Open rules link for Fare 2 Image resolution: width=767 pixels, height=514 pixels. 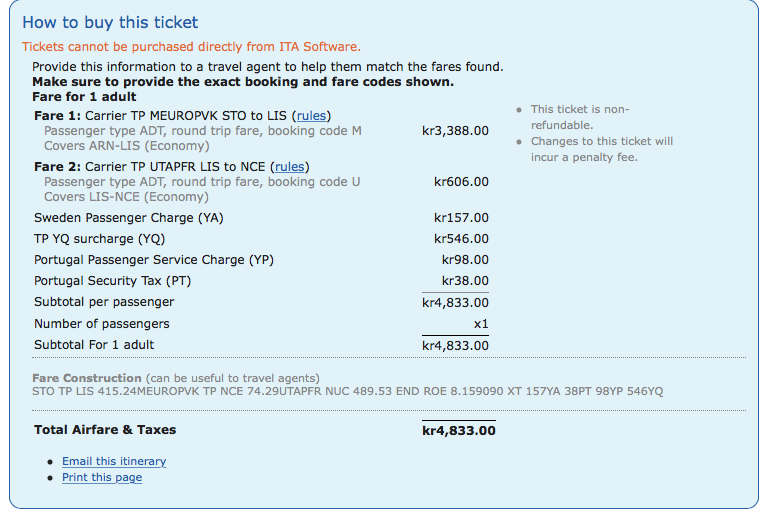point(290,167)
